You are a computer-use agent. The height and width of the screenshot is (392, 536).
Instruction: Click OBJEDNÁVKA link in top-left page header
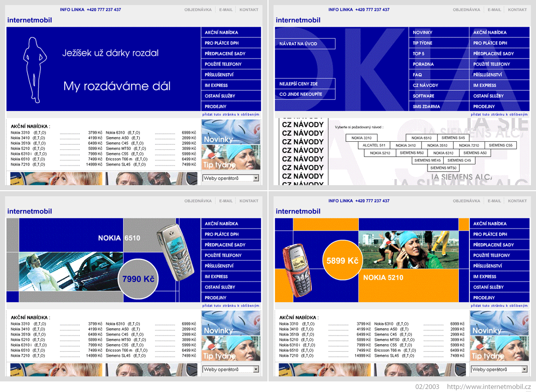[198, 10]
